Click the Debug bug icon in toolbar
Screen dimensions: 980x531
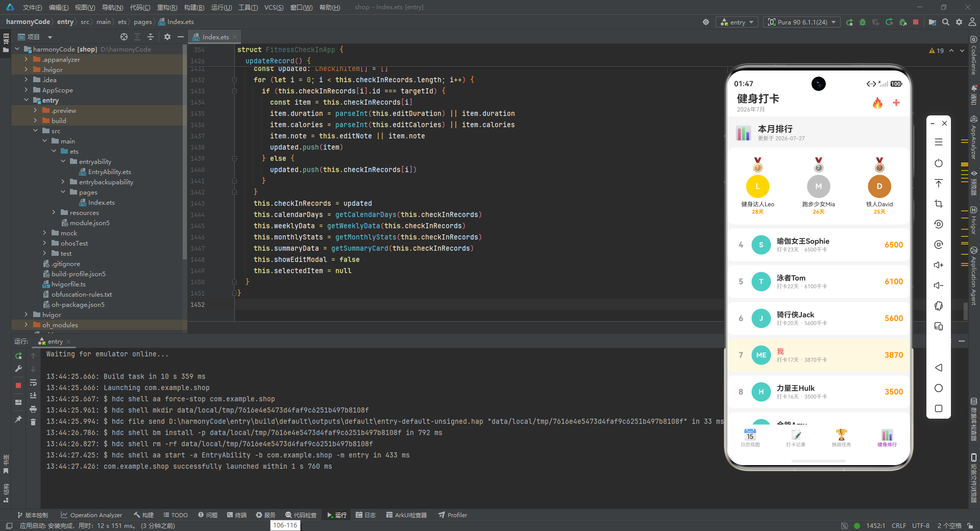863,22
